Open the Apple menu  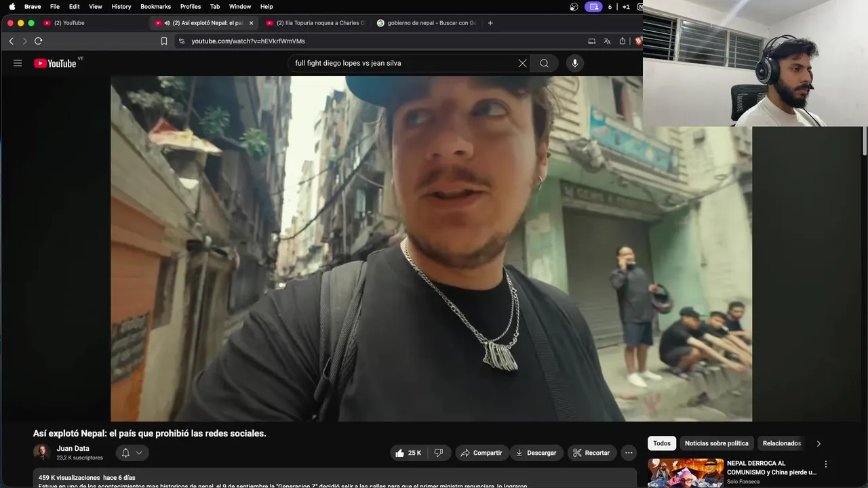12,7
